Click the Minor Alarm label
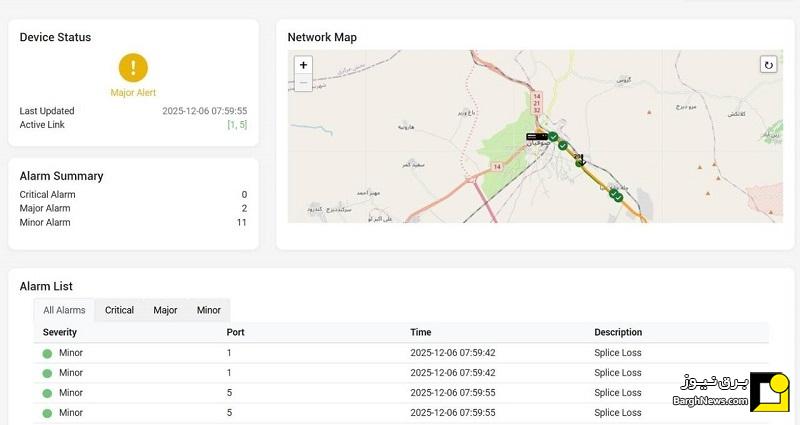Screen dimensions: 800x425 click(45, 222)
